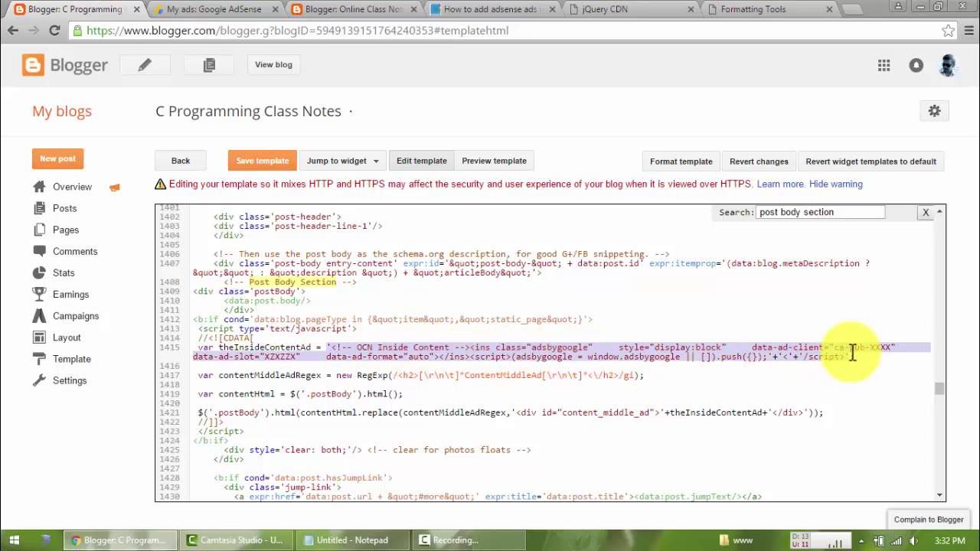The image size is (980, 551).
Task: Click the browser address bar
Action: pos(507,31)
